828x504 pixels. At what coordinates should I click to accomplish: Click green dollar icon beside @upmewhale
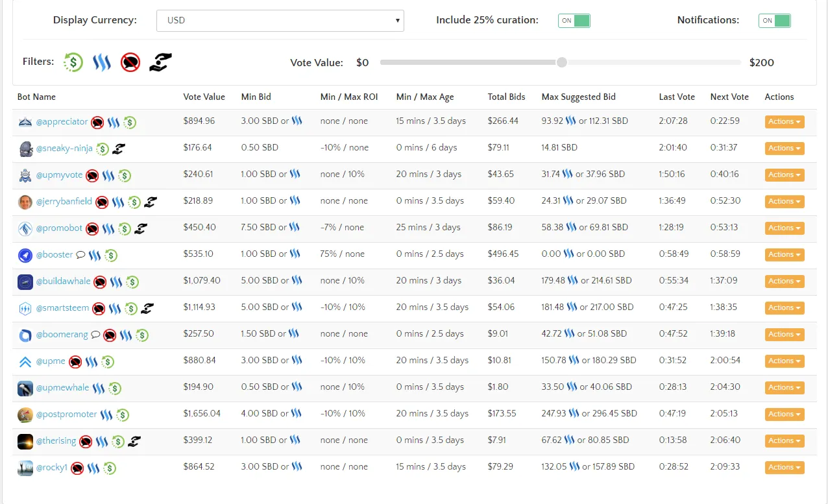tap(115, 388)
